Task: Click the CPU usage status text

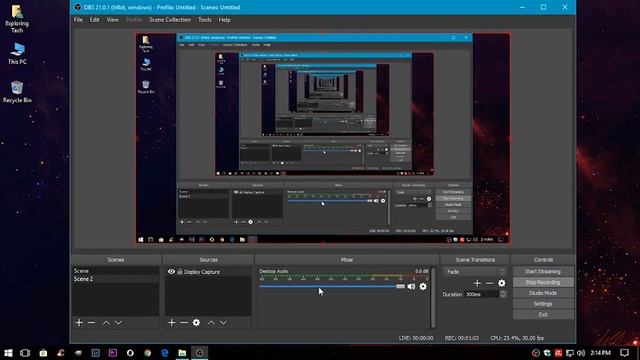Action: click(517, 338)
